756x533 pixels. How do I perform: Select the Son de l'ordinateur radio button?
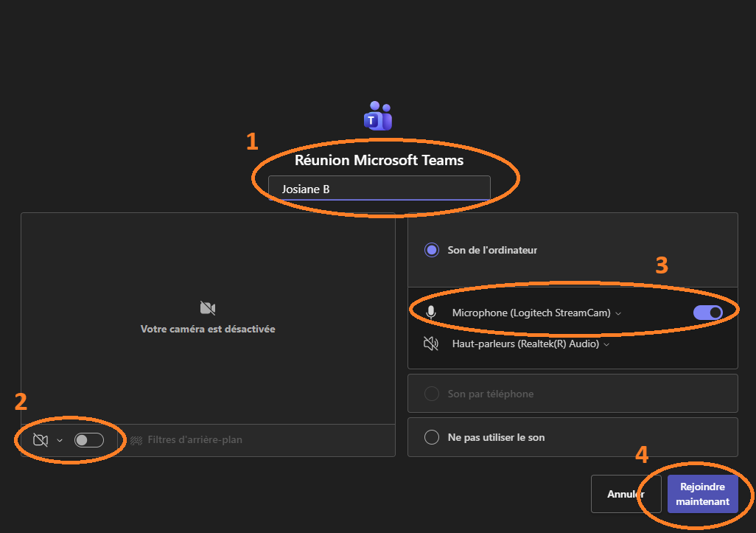pyautogui.click(x=432, y=250)
